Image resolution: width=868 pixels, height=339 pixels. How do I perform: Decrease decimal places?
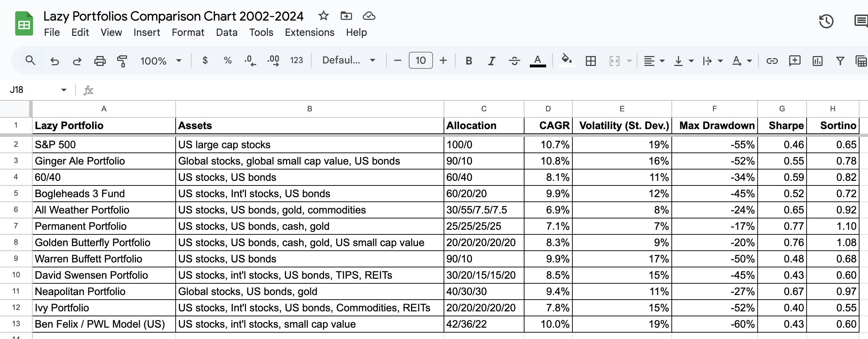click(250, 61)
